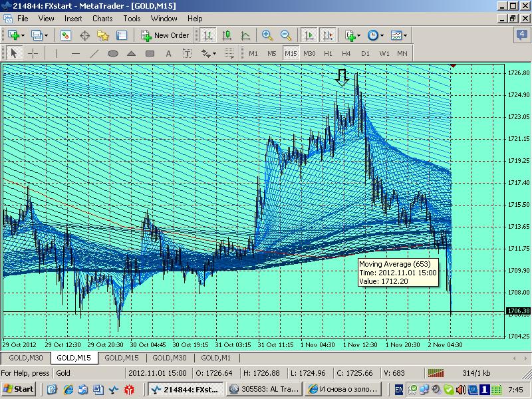Click the Data Window crosshair-circle icon
This screenshot has height=399, width=532.
point(84,35)
